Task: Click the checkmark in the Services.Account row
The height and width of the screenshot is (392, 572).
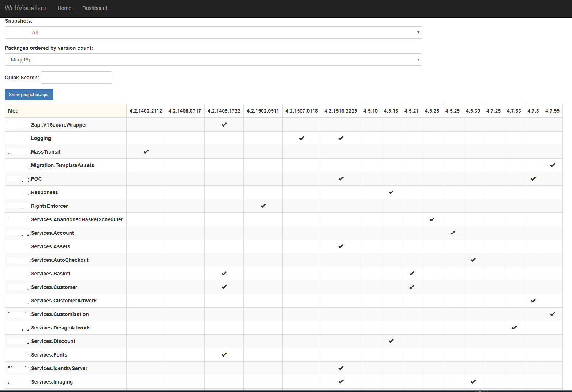Action: pyautogui.click(x=452, y=233)
